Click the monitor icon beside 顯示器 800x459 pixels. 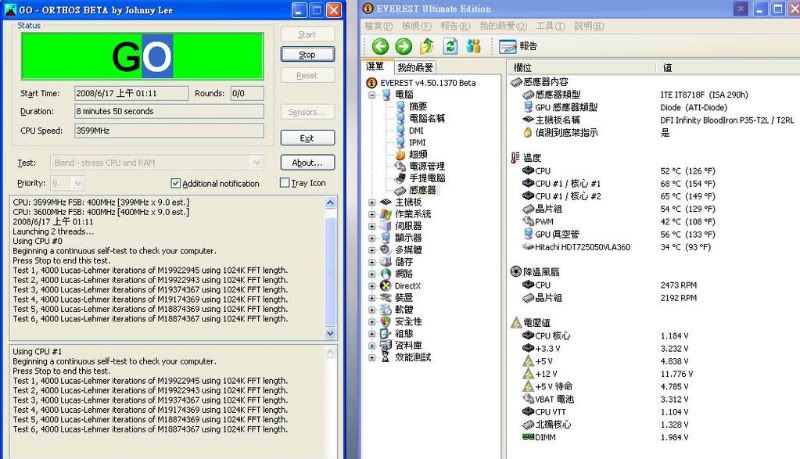(x=386, y=238)
